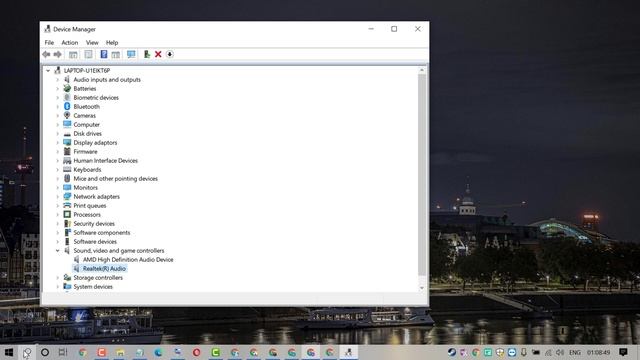640x360 pixels.
Task: Click the Keyboards category icon
Action: [67, 169]
